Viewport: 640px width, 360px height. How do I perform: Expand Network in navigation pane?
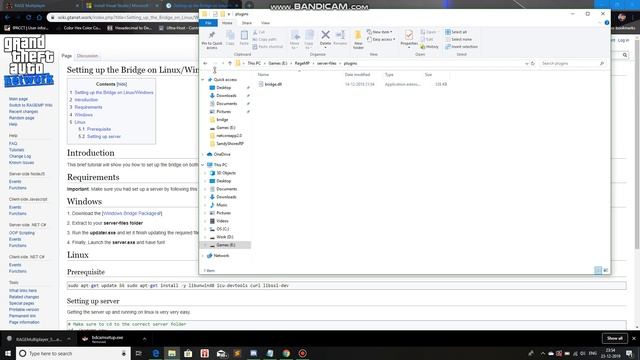[203, 256]
